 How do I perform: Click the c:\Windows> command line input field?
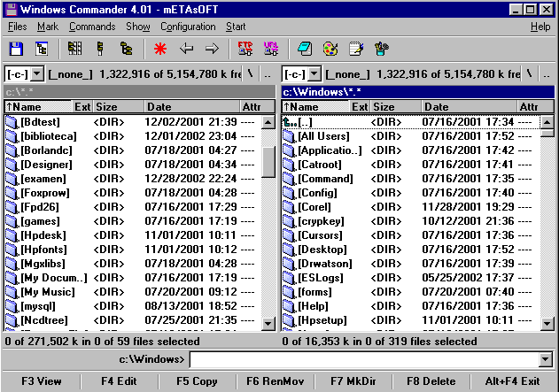[364, 359]
